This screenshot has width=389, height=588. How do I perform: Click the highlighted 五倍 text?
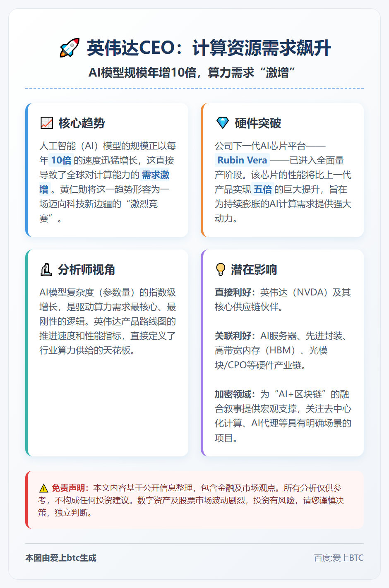pyautogui.click(x=263, y=190)
